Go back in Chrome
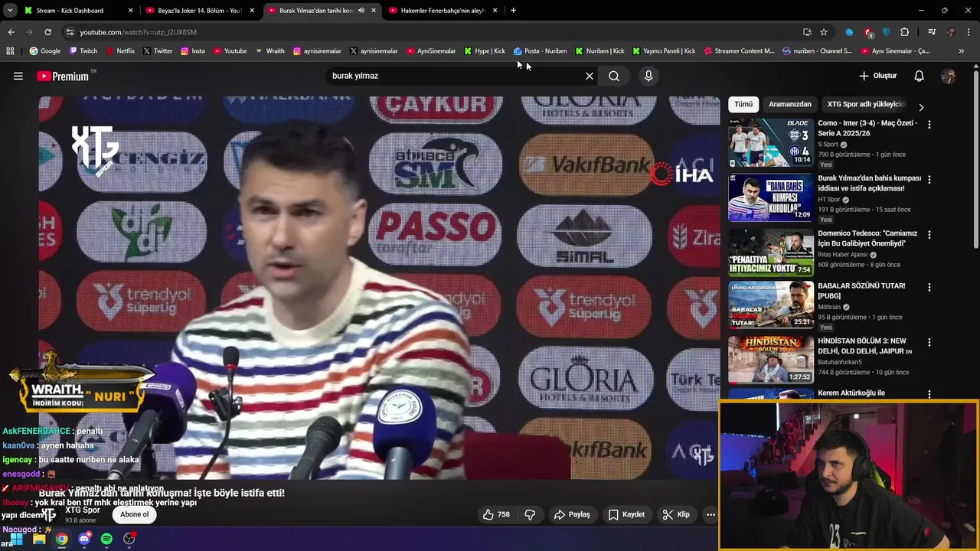Viewport: 980px width, 551px height. (x=11, y=32)
